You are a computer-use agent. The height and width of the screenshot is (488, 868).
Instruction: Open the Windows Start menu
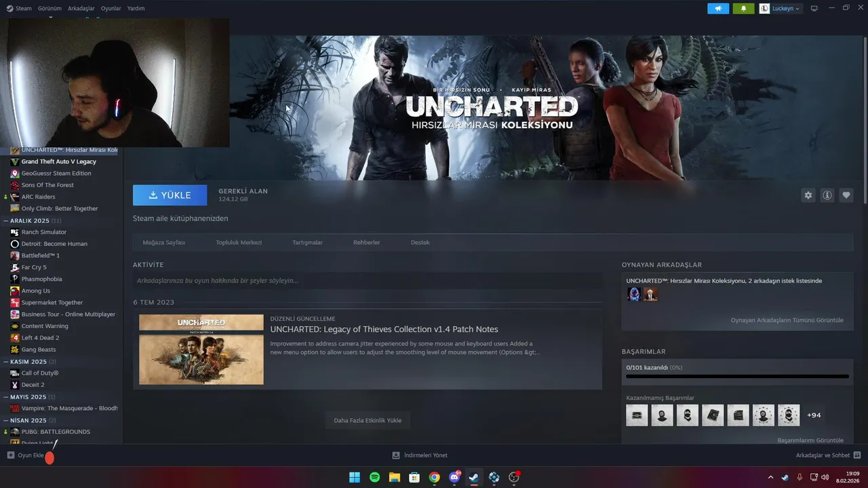pyautogui.click(x=355, y=477)
